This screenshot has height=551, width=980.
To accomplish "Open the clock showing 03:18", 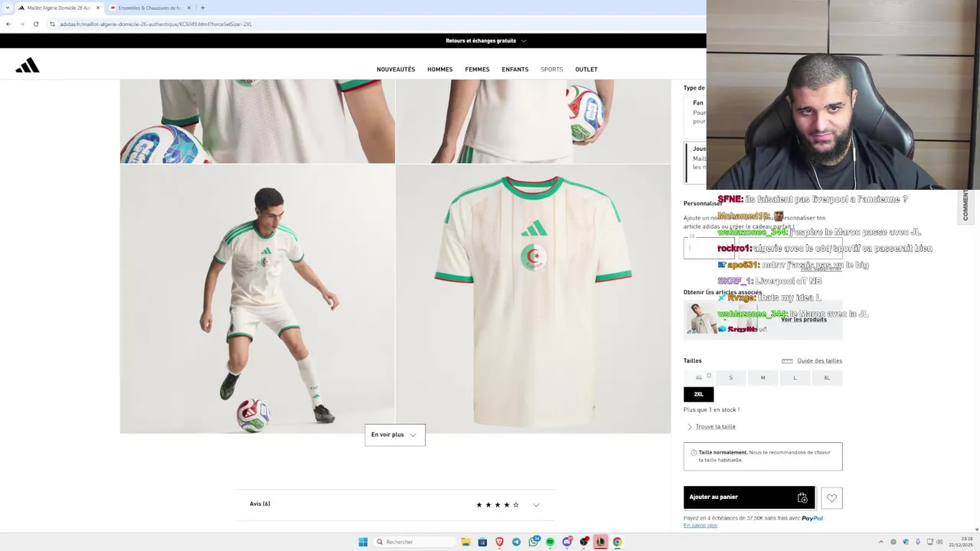I will tap(962, 542).
